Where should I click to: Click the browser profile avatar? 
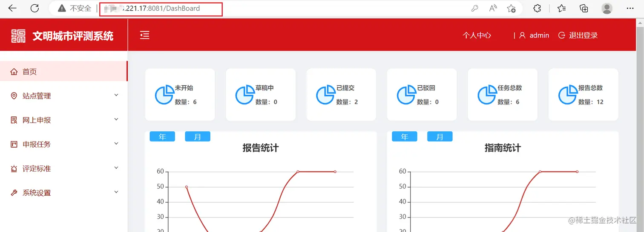pos(607,8)
